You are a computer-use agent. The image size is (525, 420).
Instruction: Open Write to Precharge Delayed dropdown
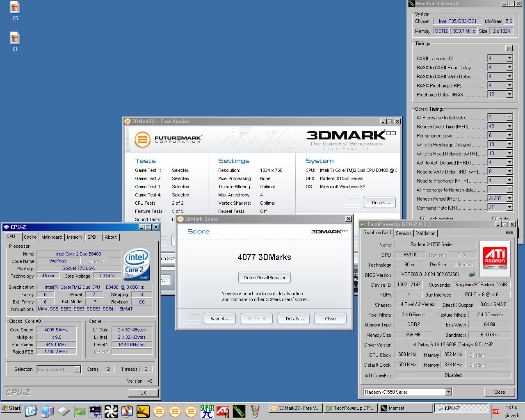[509, 144]
